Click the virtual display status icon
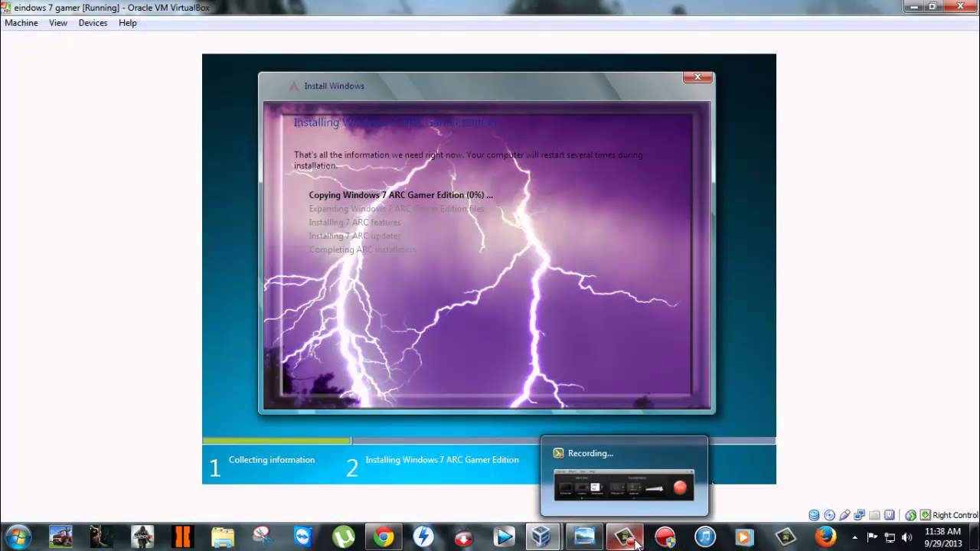This screenshot has width=980, height=551. coord(890,515)
